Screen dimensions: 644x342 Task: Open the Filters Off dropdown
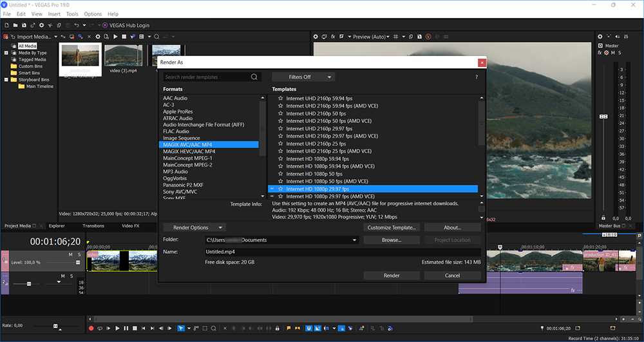coord(303,77)
